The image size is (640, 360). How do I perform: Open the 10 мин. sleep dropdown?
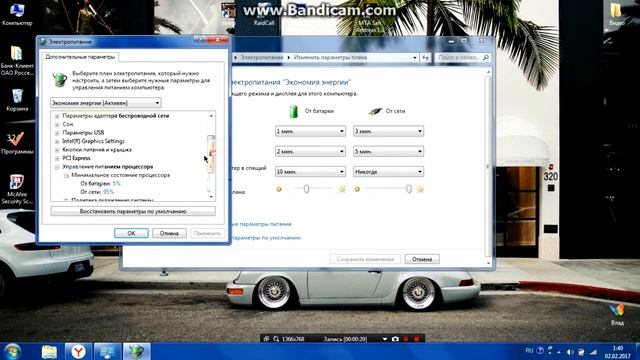(310, 172)
